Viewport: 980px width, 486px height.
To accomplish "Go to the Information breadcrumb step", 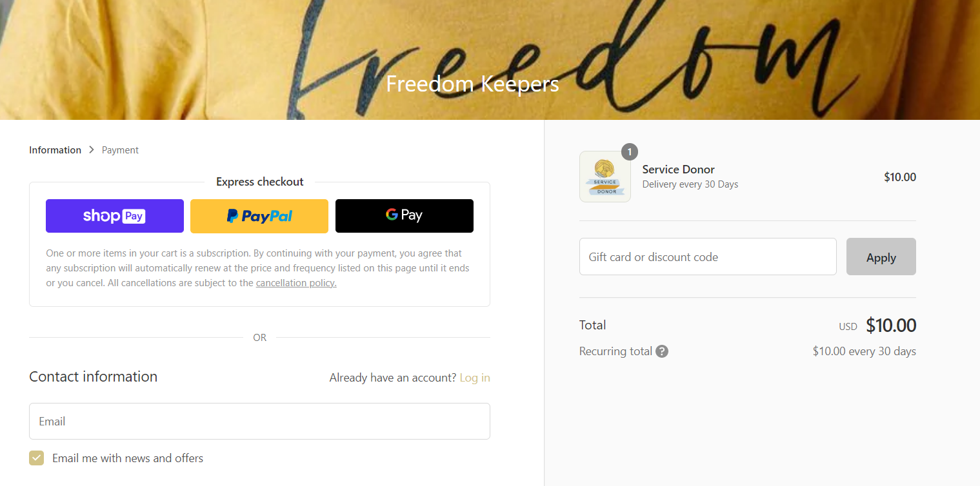I will click(x=55, y=150).
